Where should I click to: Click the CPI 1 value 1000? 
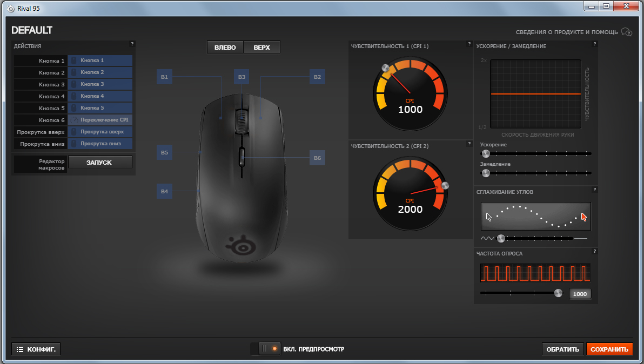click(410, 110)
